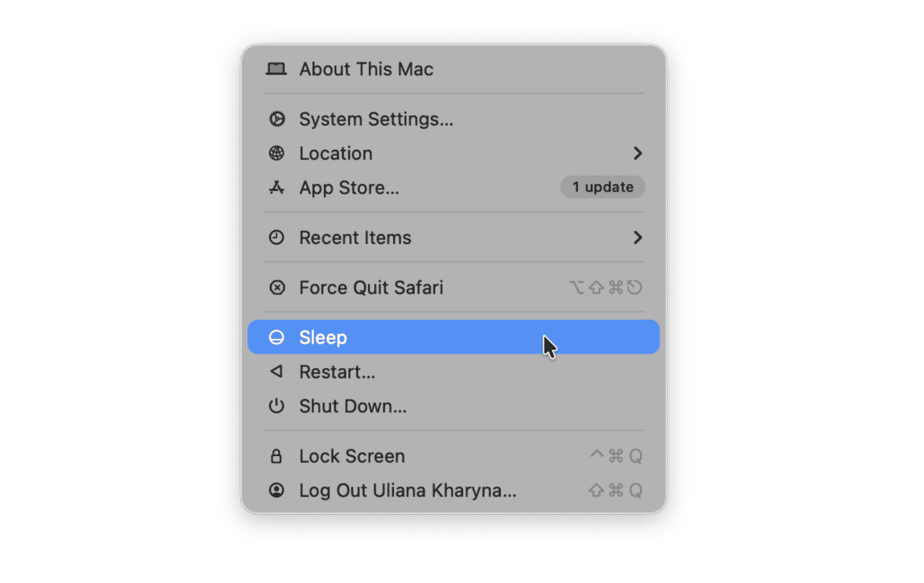Click the half-moon Sleep icon
This screenshot has width=924, height=583.
275,337
